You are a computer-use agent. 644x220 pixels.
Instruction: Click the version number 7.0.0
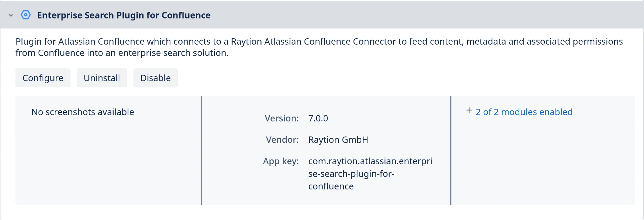(x=318, y=119)
